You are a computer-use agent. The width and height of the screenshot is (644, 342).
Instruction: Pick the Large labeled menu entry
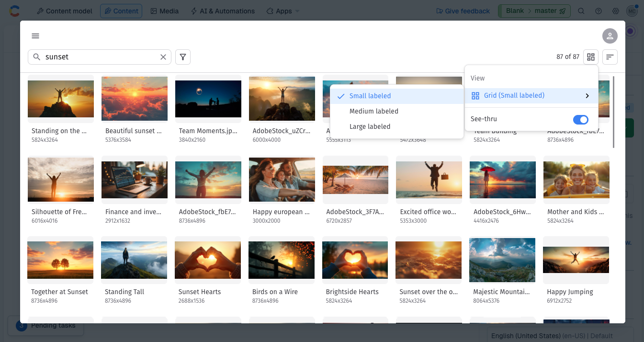tap(370, 126)
